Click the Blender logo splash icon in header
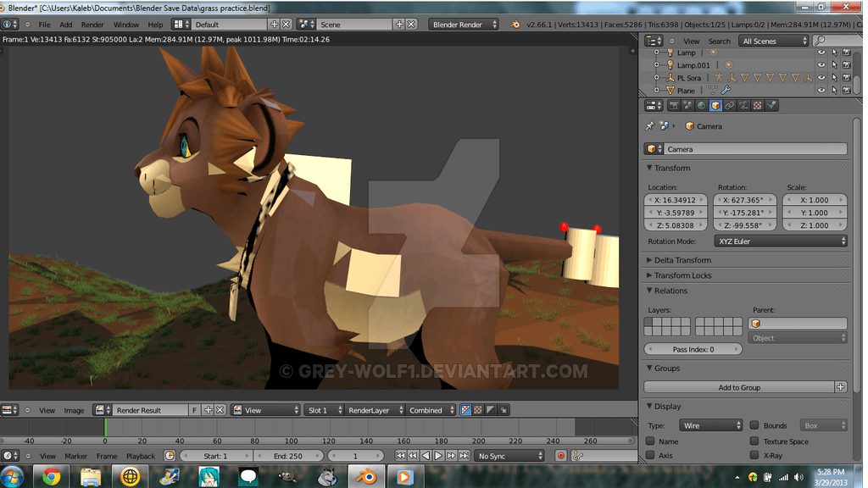This screenshot has height=488, width=868. pos(515,25)
